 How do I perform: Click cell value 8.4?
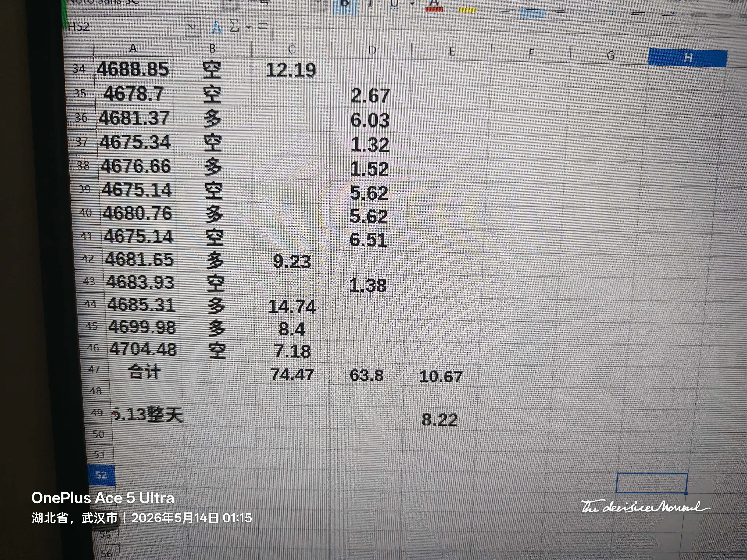coord(292,329)
